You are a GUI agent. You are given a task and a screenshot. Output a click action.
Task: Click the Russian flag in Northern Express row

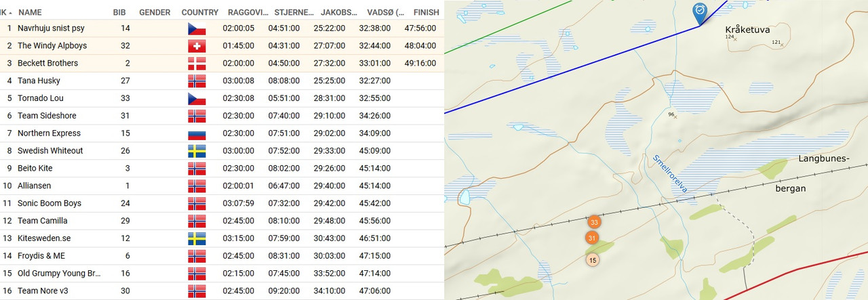tap(197, 134)
